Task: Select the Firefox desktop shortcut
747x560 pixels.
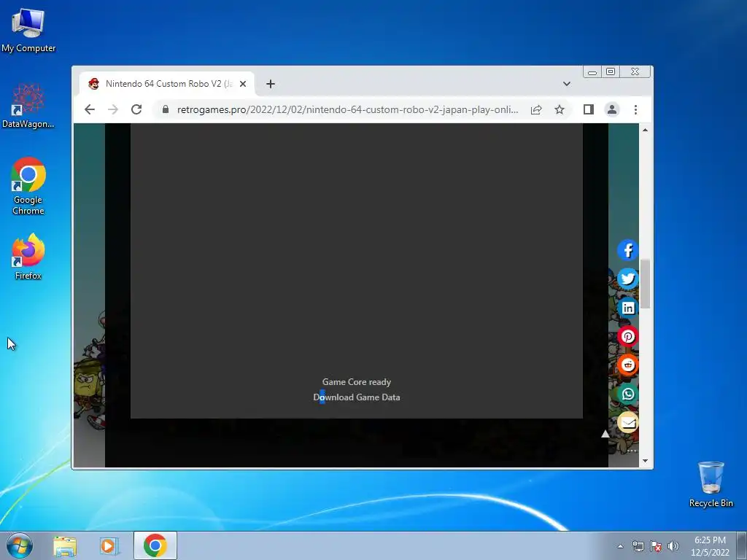Action: pos(28,257)
